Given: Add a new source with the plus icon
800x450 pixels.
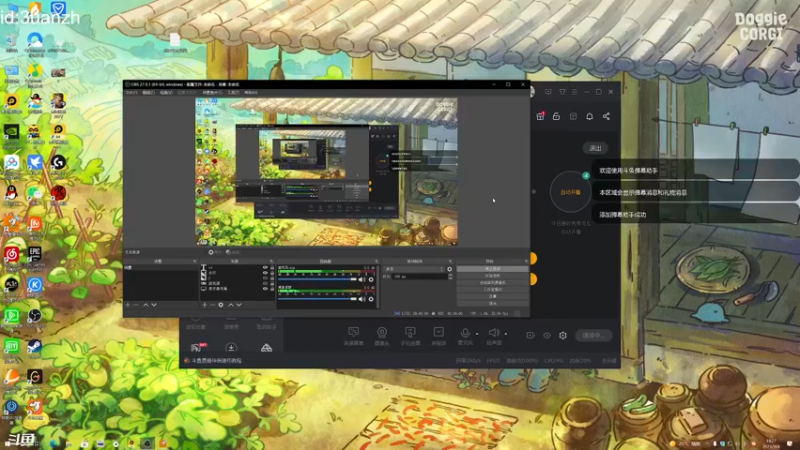Looking at the screenshot, I should 204,305.
